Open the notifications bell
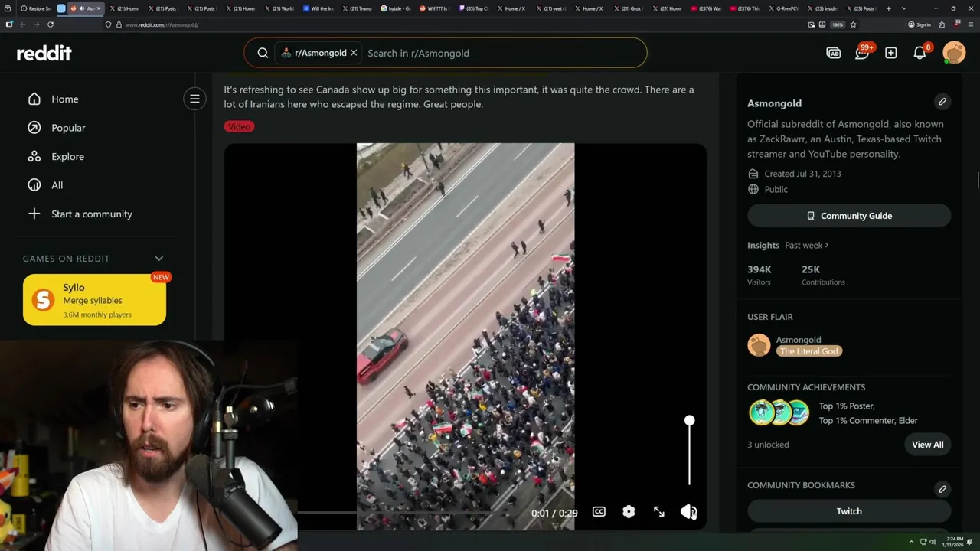 coord(920,52)
